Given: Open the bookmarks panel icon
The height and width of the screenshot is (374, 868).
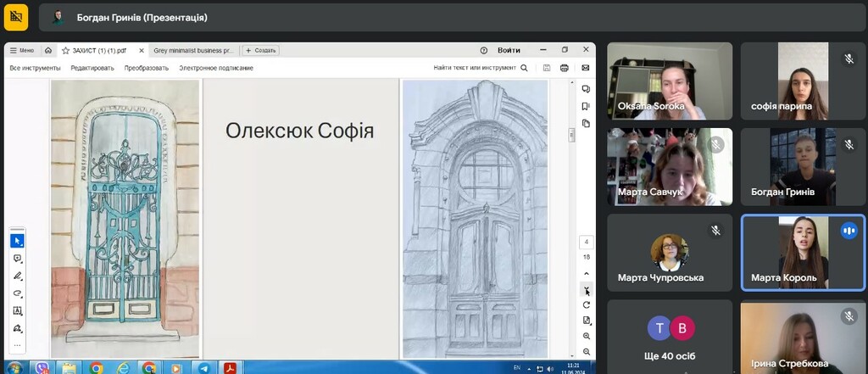Looking at the screenshot, I should tap(586, 106).
